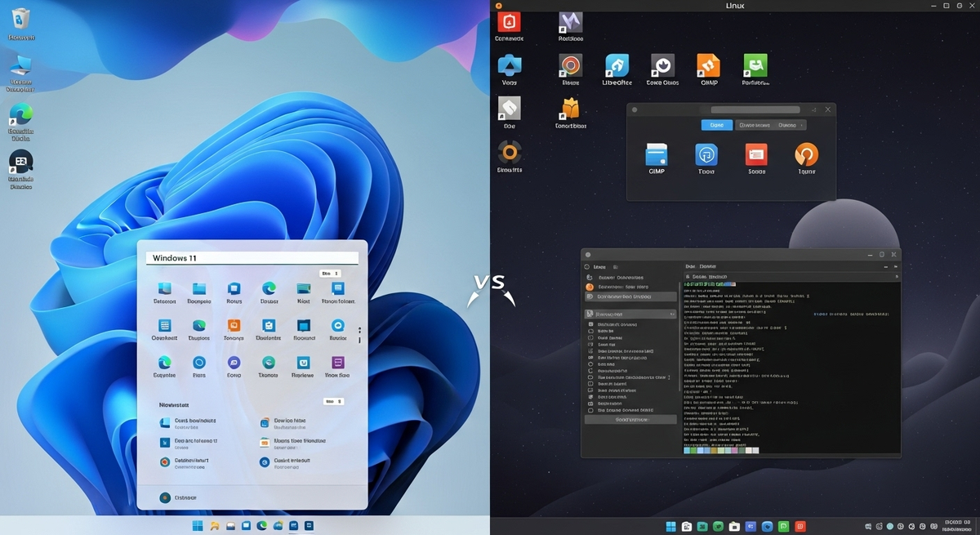Launch the orange app icon in Start menu pinned grid
The height and width of the screenshot is (535, 980).
pos(234,325)
